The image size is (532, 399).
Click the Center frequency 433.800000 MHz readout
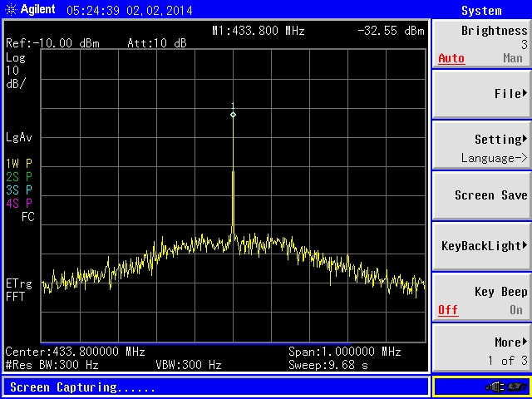tap(75, 352)
